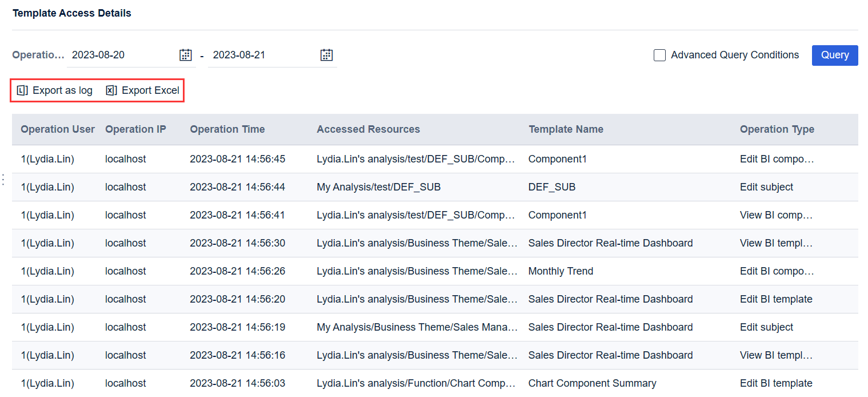
Task: Open the "Sales Director Real-time Dashboard" template link
Action: tap(610, 243)
